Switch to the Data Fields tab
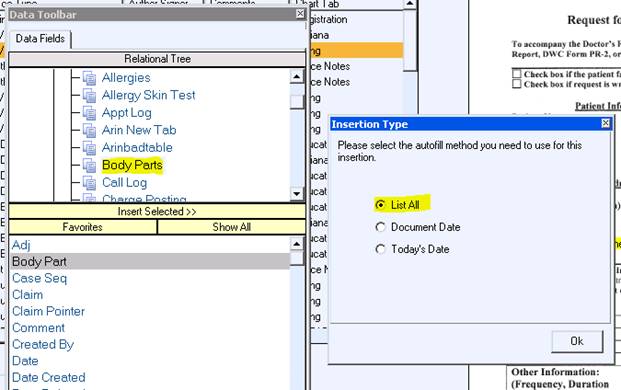 tap(40, 39)
